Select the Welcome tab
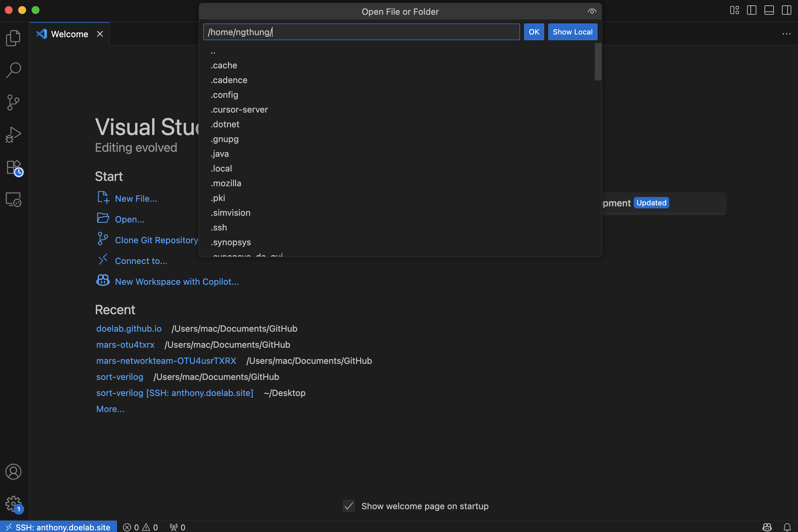798x532 pixels. (70, 34)
